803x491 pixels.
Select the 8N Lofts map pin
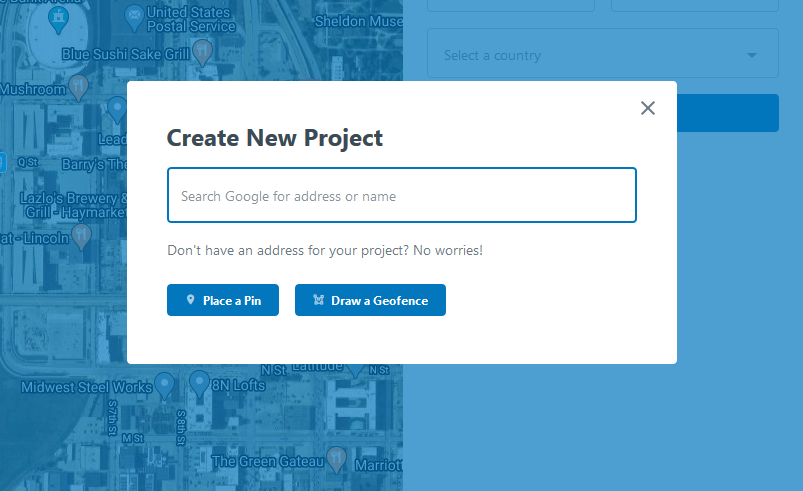pyautogui.click(x=199, y=383)
